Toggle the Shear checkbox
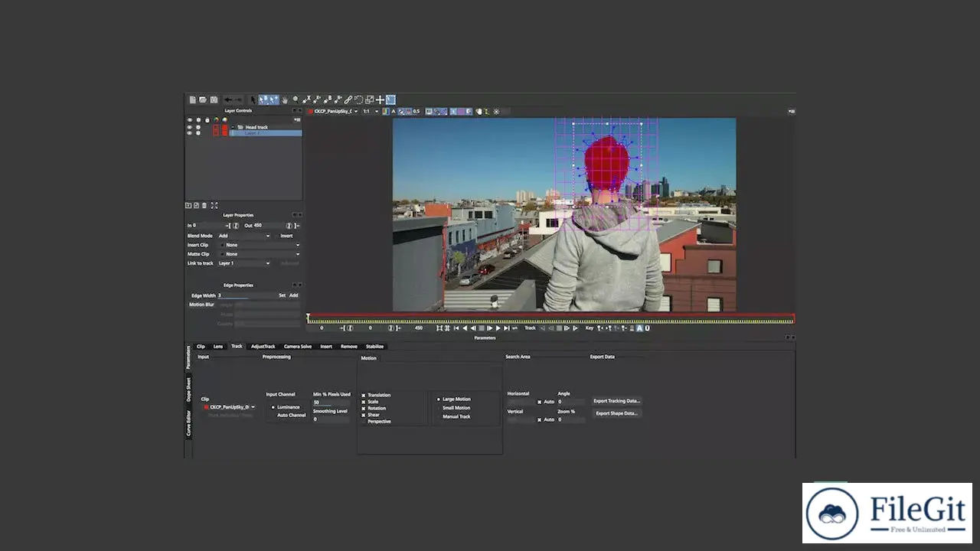 (x=363, y=415)
